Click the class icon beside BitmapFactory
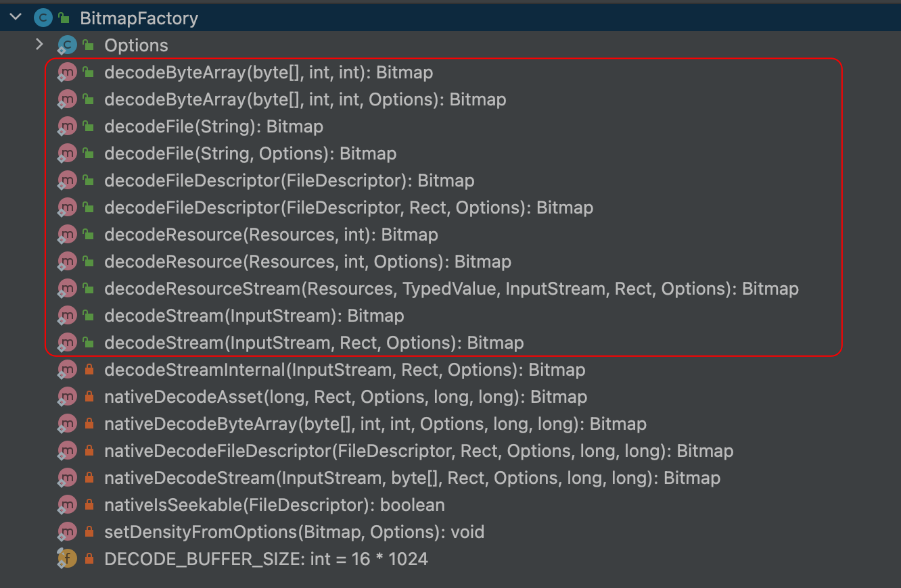This screenshot has width=901, height=588. coord(42,17)
